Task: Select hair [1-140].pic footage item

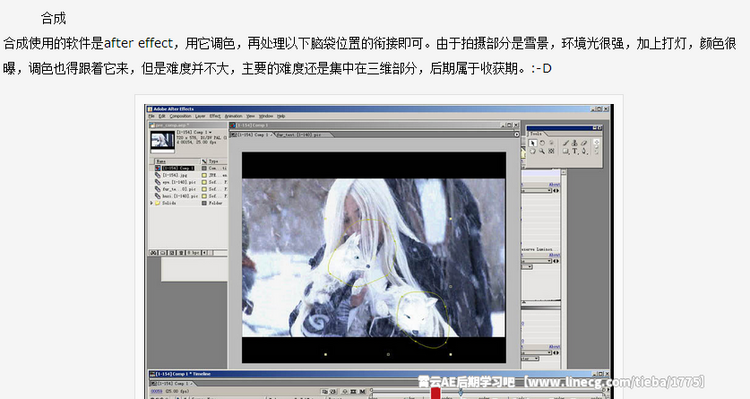Action: 180,196
